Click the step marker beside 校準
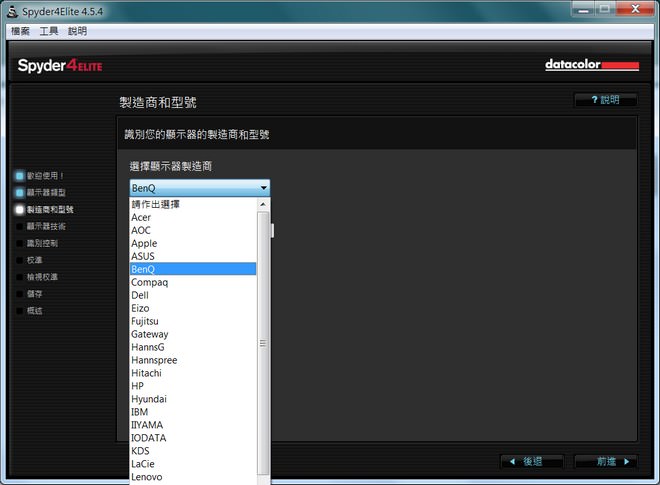The width and height of the screenshot is (660, 485). coord(19,260)
